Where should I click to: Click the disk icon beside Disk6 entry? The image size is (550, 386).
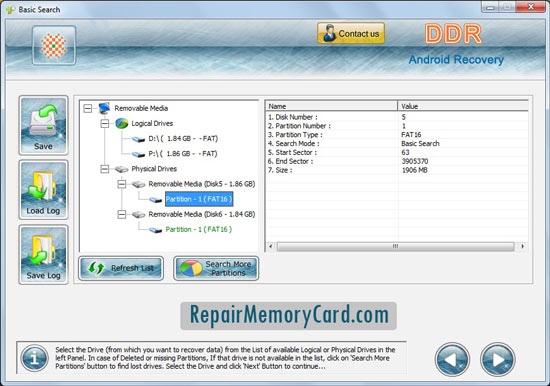pyautogui.click(x=139, y=215)
